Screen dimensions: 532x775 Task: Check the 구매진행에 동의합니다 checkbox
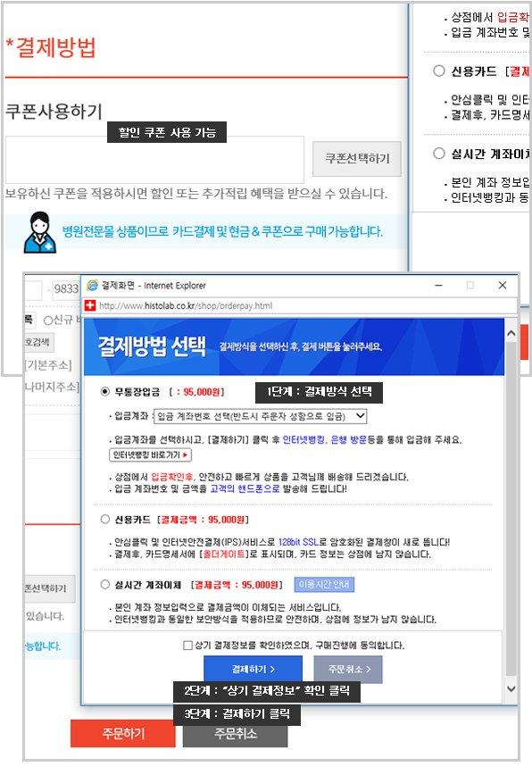click(187, 645)
